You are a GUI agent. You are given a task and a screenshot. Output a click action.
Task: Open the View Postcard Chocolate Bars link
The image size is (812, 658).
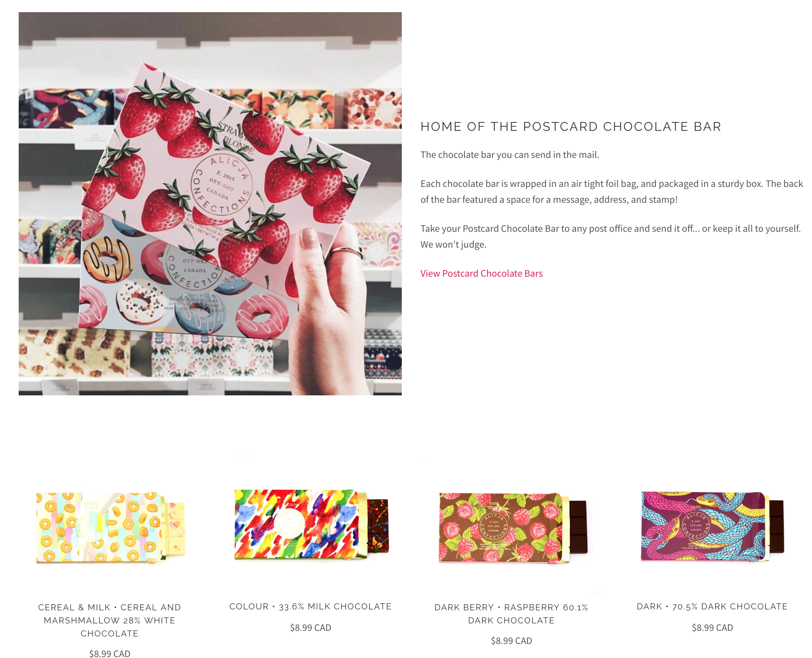point(481,273)
